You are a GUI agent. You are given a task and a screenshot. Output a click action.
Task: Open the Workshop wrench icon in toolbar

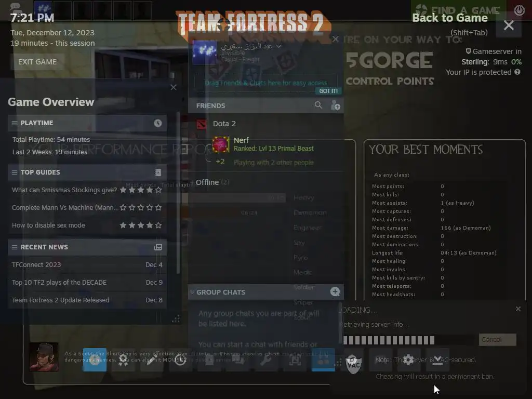coord(266,360)
